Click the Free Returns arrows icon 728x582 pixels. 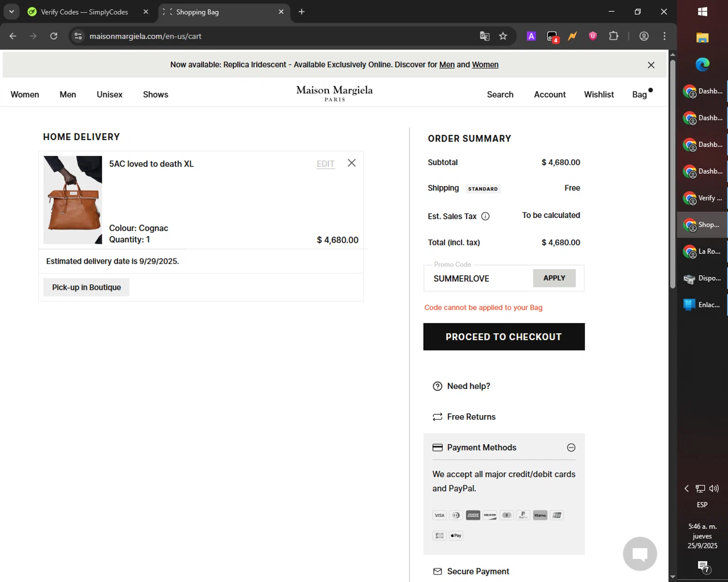(x=437, y=417)
